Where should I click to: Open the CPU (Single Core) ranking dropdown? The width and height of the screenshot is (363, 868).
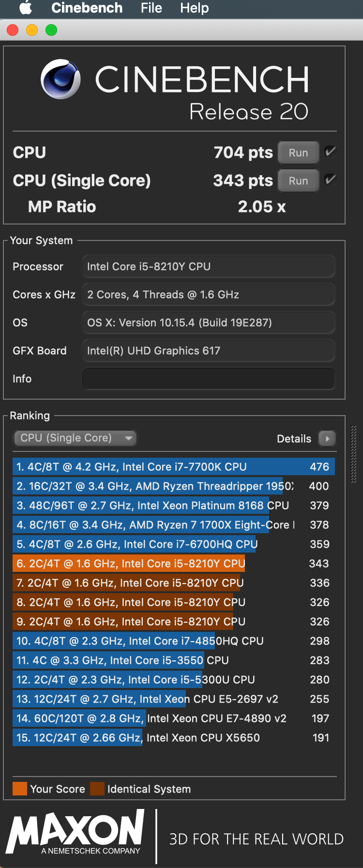coord(75,438)
